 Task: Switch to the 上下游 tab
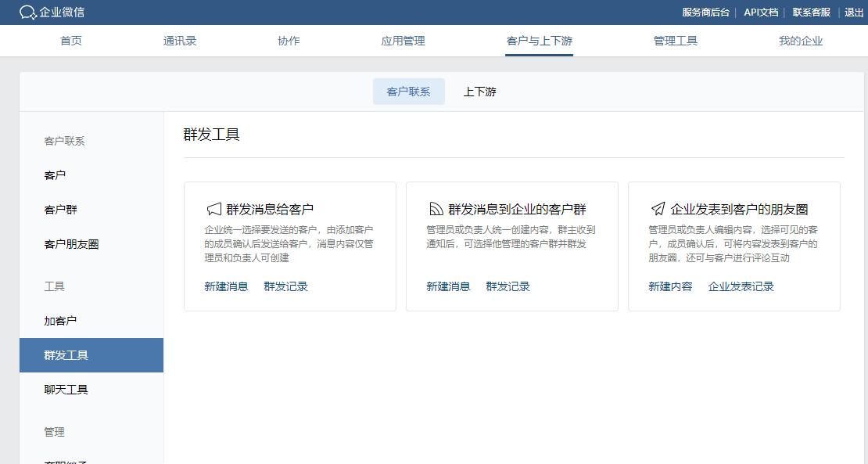click(479, 91)
